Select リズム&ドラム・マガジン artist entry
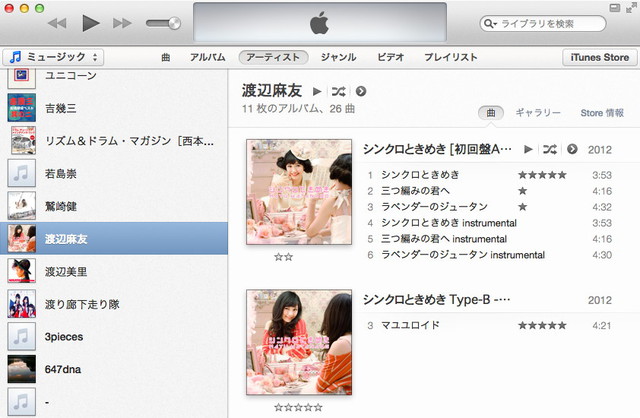 (x=114, y=141)
